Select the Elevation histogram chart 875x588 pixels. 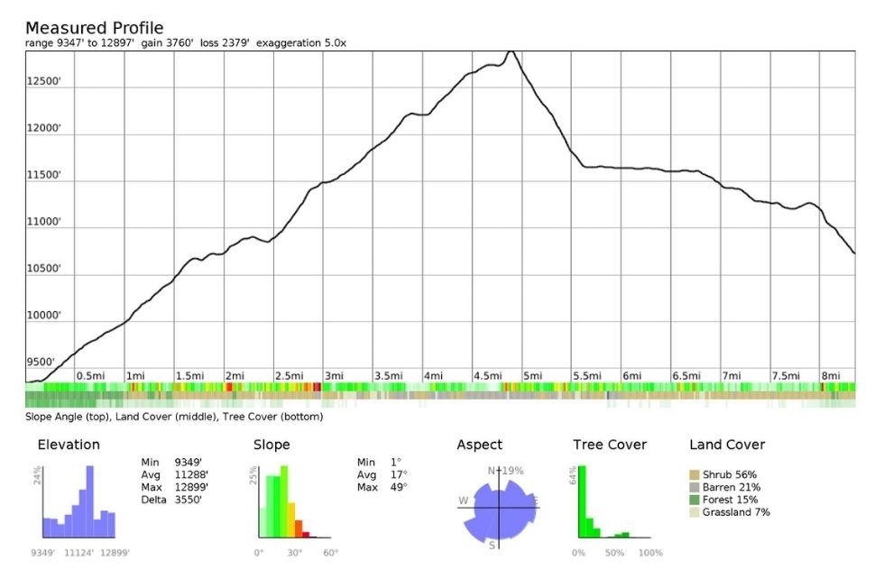[79, 501]
